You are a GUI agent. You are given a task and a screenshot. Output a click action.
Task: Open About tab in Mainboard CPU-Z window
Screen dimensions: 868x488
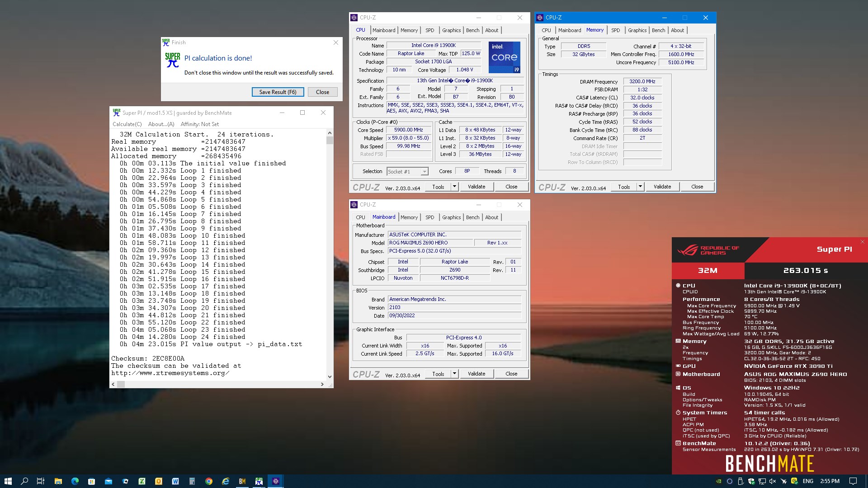(492, 217)
